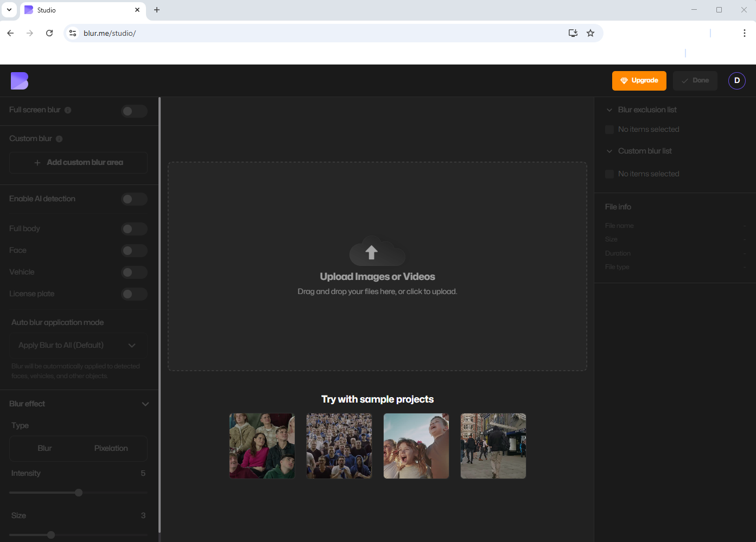Open the cloud upload icon
Viewport: 756px width, 542px height.
377,251
